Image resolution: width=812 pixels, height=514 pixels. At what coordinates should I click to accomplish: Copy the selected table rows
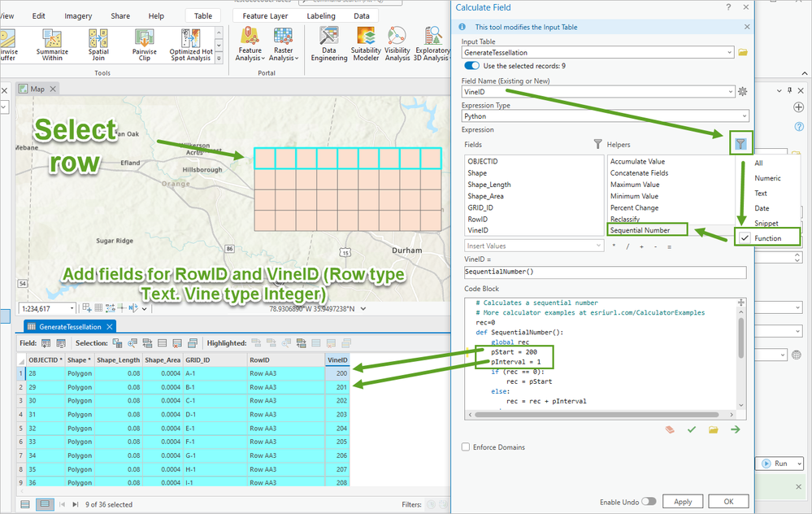click(x=193, y=343)
